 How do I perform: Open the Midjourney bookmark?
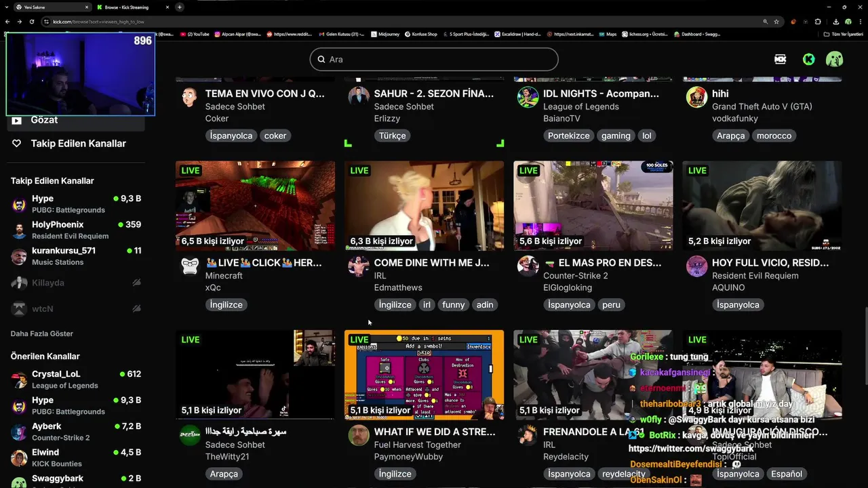(385, 34)
